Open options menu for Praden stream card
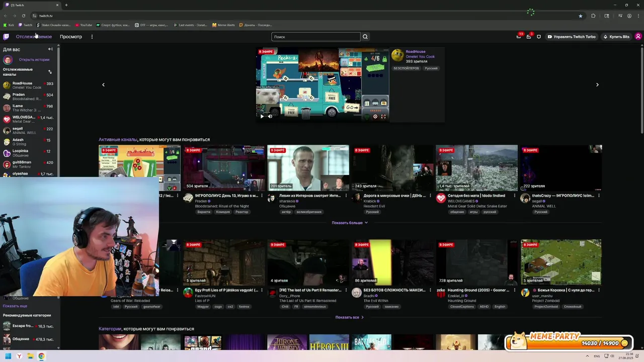The width and height of the screenshot is (644, 362). click(262, 196)
